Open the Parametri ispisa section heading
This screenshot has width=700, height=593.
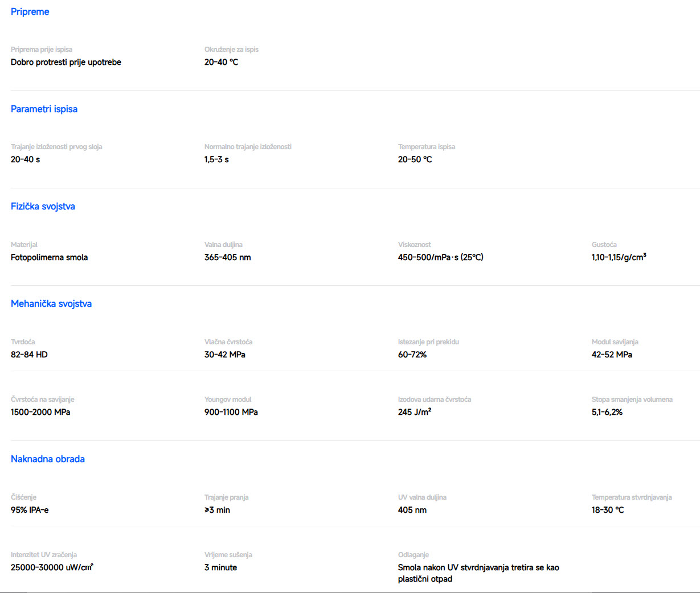(x=44, y=109)
